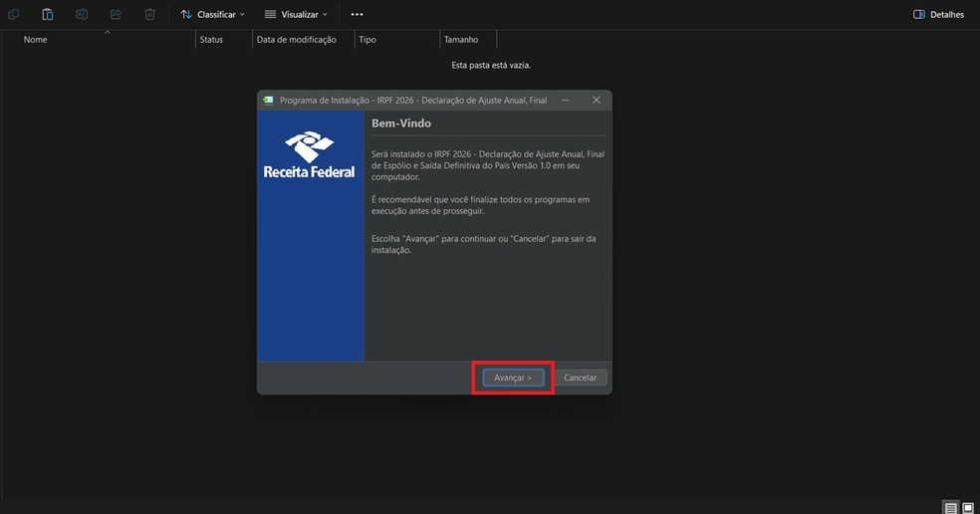Click the Copy icon in Explorer toolbar

tap(14, 15)
